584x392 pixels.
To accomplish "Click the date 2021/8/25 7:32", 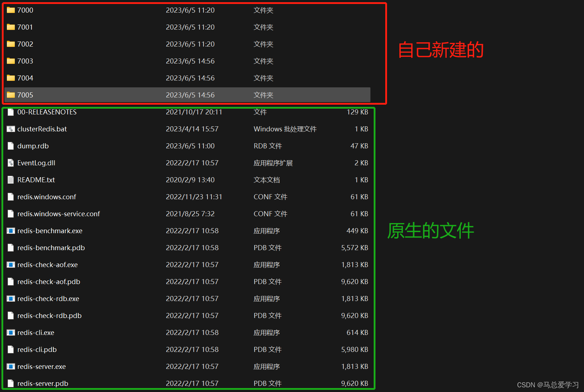I will (190, 214).
